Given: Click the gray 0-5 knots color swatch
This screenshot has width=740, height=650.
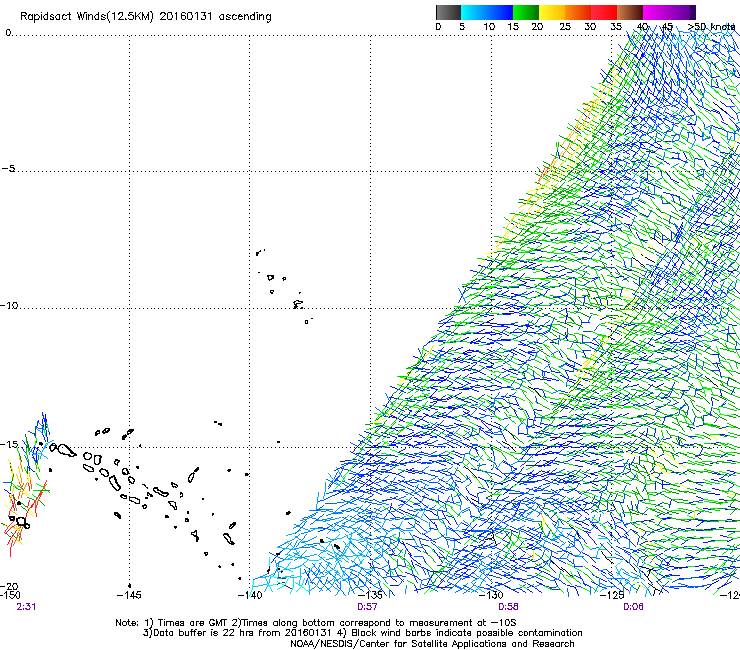Looking at the screenshot, I should [448, 12].
